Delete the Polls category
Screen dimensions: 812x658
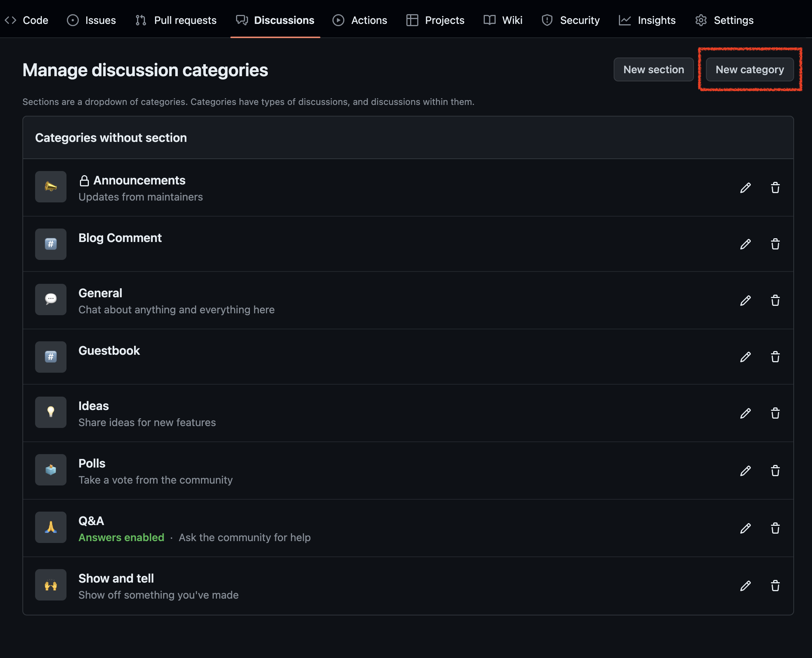tap(775, 471)
